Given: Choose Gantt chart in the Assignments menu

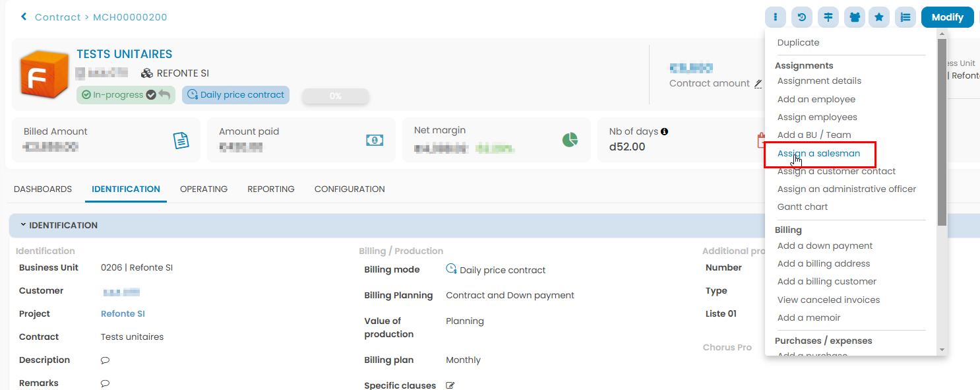Looking at the screenshot, I should [x=803, y=207].
